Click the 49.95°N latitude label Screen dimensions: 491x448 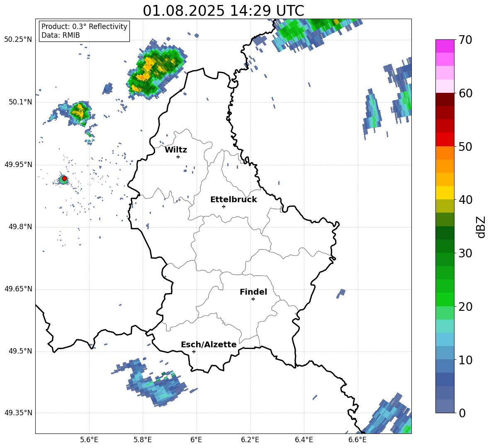tap(18, 165)
